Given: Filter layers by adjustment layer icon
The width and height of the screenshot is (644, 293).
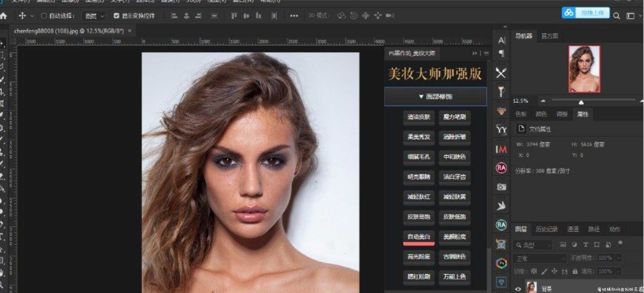Looking at the screenshot, I should click(x=574, y=245).
